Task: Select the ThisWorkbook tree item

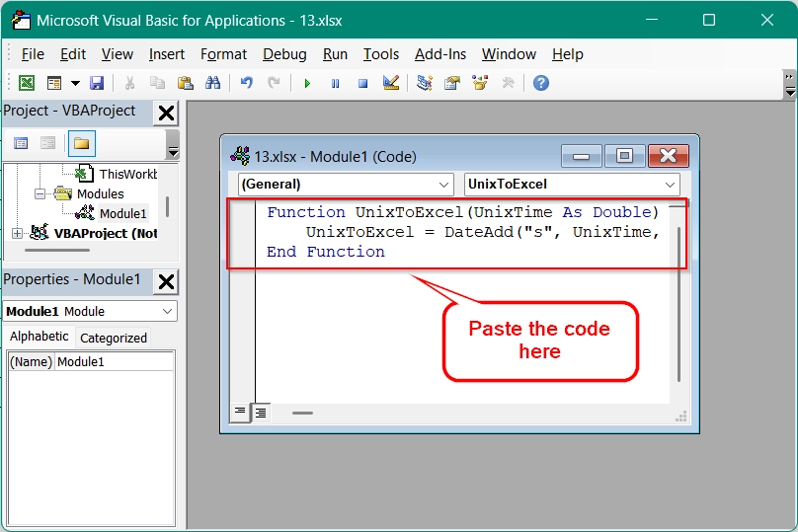Action: [117, 174]
